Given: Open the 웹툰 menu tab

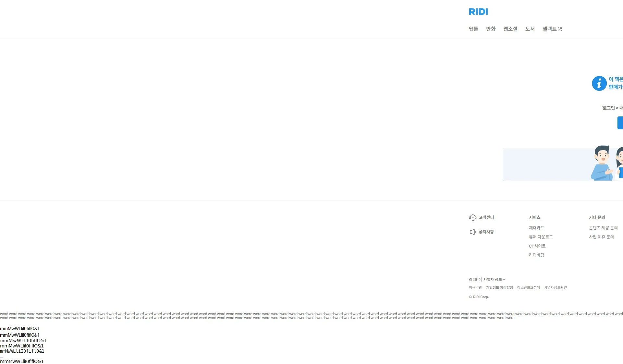Looking at the screenshot, I should 473,29.
